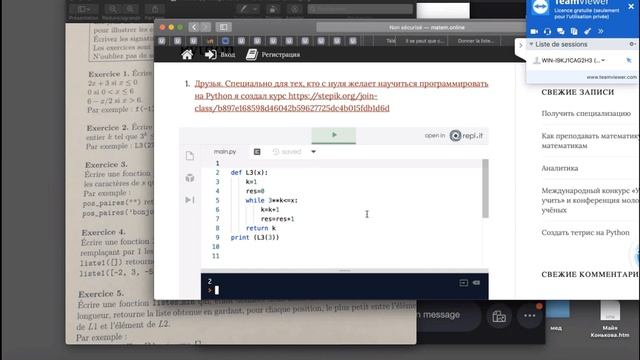Open Получить специализацию recent post
This screenshot has height=360, width=640.
tap(586, 113)
